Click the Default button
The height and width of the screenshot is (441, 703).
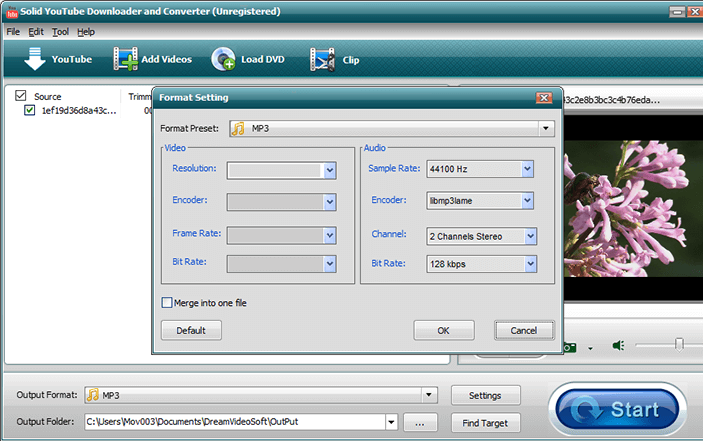191,330
